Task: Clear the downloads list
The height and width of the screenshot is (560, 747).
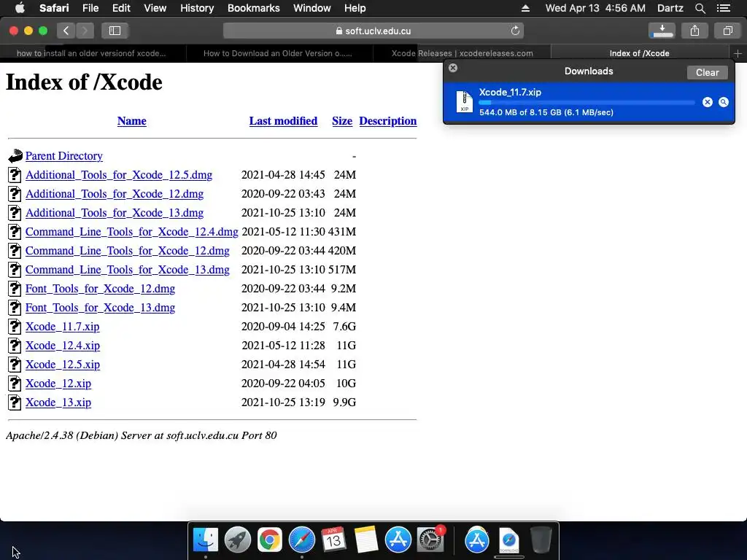Action: 707,72
